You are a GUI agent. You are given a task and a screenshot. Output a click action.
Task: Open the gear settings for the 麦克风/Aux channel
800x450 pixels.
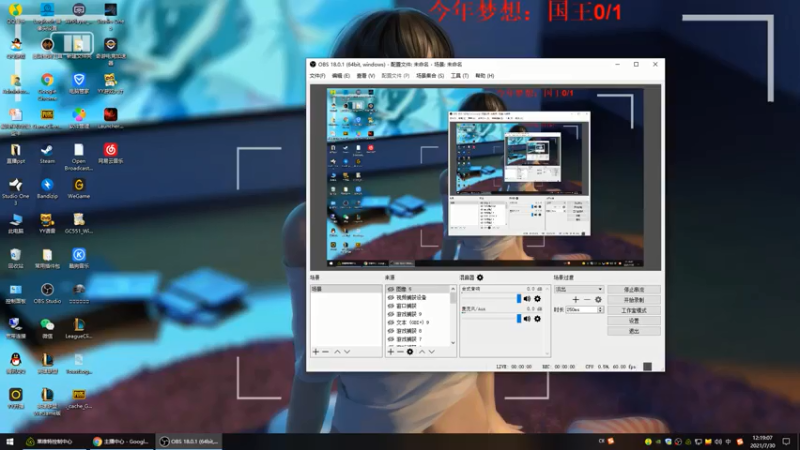tap(537, 319)
